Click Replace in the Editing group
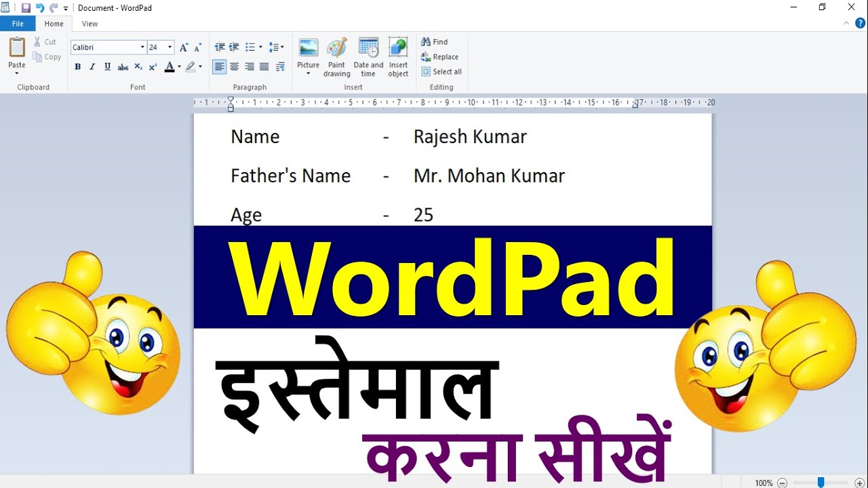 tap(439, 57)
